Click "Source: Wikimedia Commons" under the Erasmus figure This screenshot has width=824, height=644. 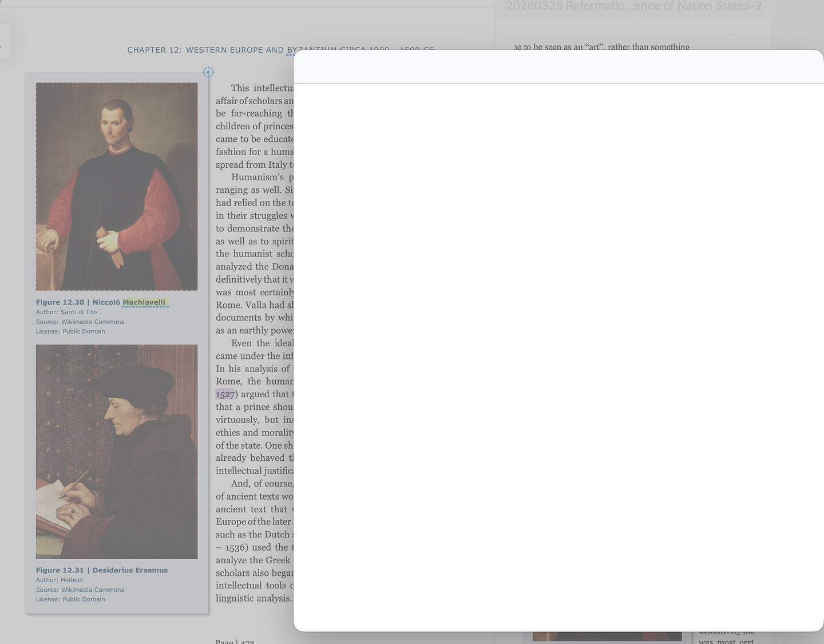pos(80,590)
